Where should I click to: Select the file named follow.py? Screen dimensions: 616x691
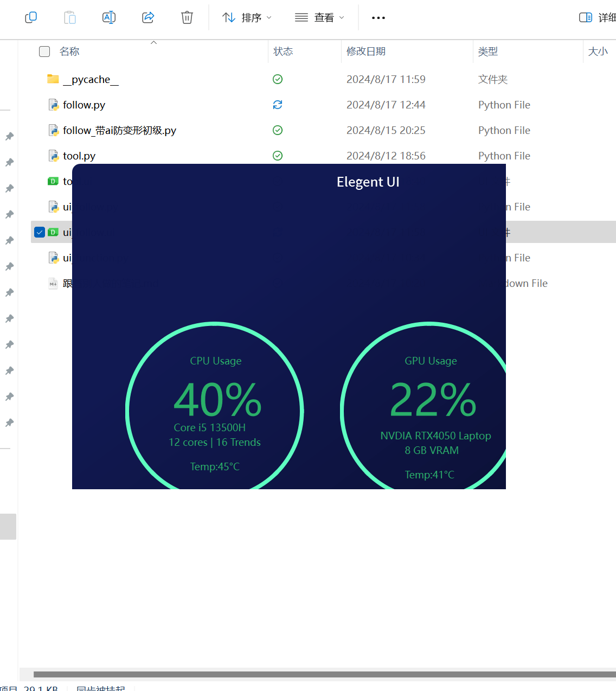[84, 105]
